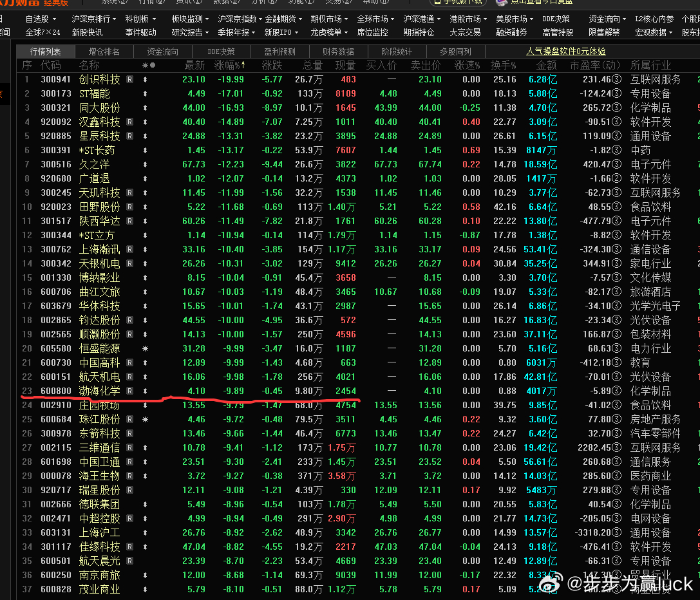Click the R badge beside 上海瀚讯
700x600 pixels.
point(129,249)
